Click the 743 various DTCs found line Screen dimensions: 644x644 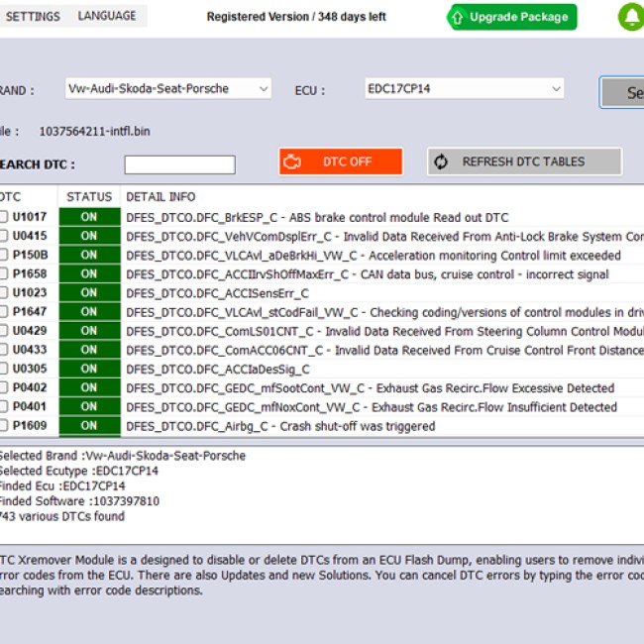click(x=61, y=516)
